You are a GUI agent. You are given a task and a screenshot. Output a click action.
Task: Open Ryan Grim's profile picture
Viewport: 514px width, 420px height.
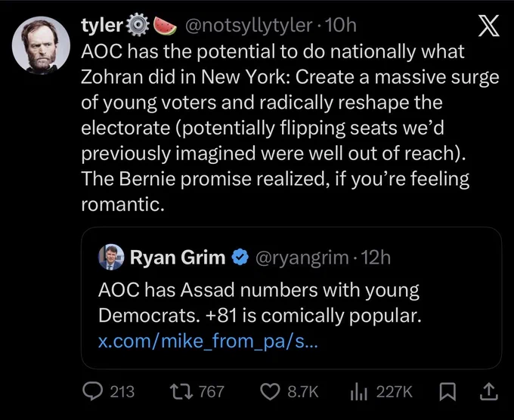(111, 257)
